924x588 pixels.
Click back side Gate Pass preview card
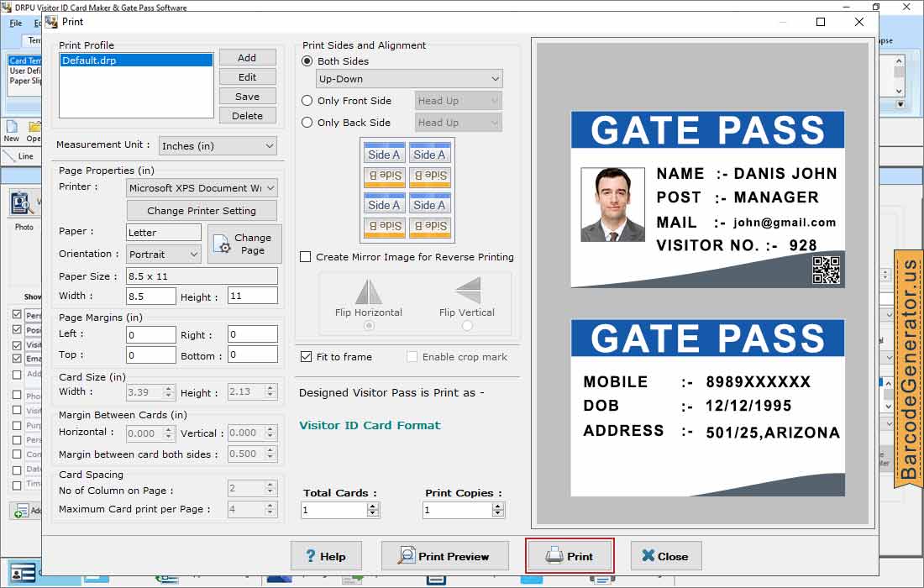click(708, 408)
